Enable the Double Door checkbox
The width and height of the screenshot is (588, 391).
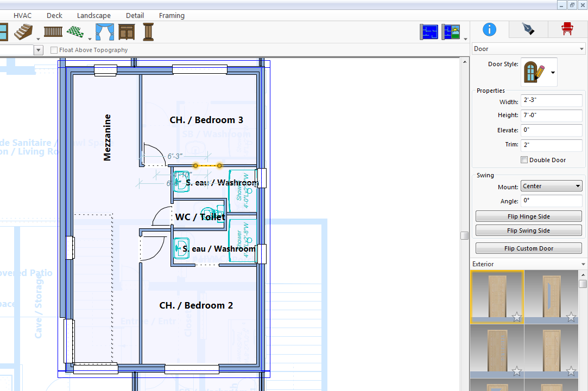(524, 160)
